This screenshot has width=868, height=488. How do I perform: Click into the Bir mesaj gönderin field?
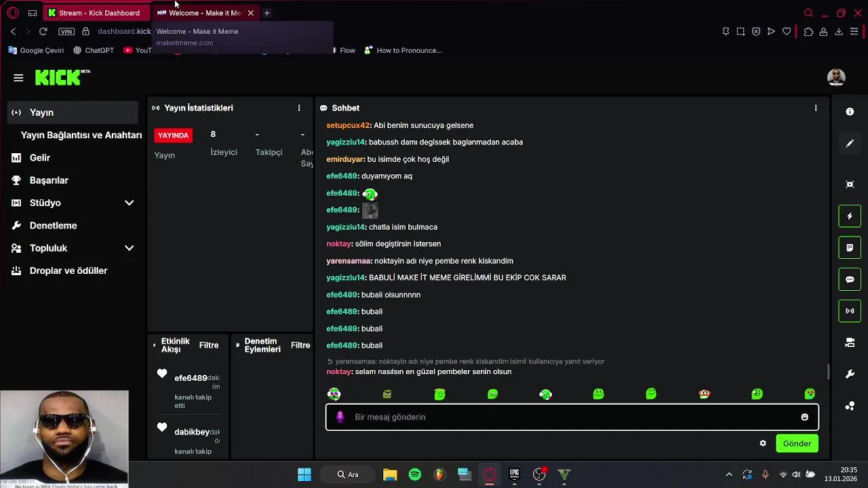572,417
